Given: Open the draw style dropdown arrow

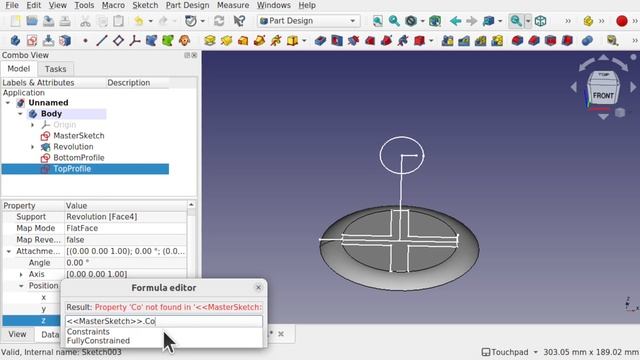Looking at the screenshot, I should click(422, 21).
